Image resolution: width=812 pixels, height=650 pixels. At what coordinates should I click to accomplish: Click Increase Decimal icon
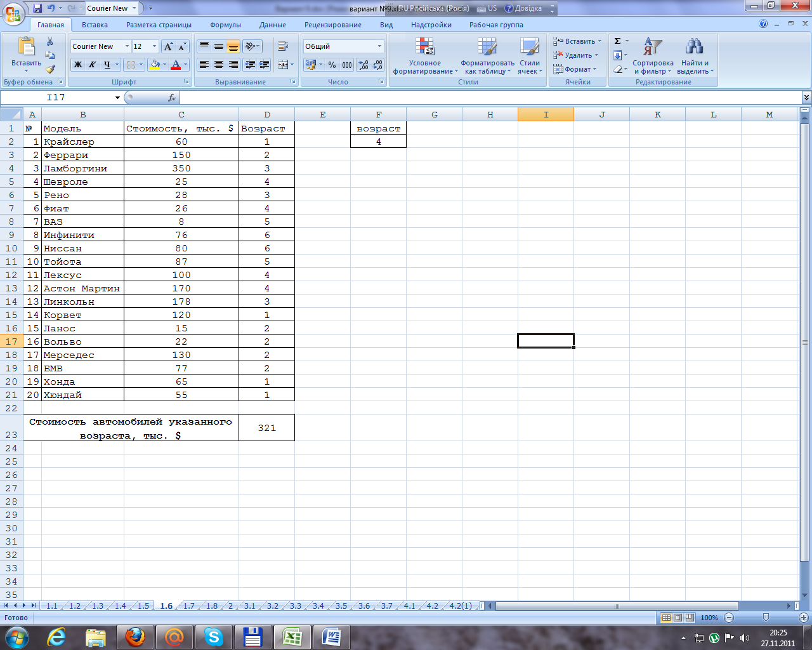pos(363,65)
